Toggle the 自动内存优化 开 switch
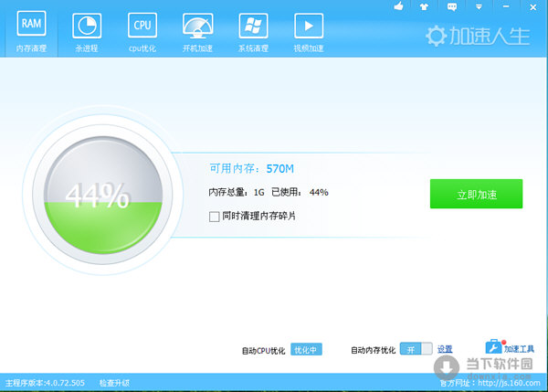548x392 pixels. pos(416,349)
